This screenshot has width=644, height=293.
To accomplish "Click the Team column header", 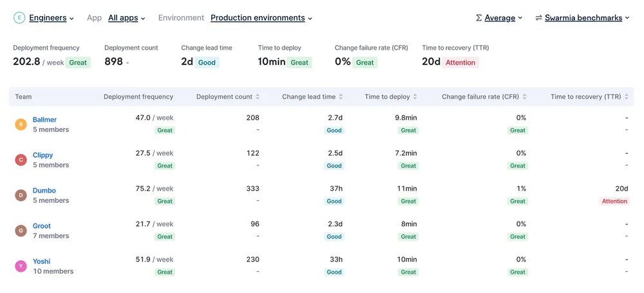I will (23, 97).
